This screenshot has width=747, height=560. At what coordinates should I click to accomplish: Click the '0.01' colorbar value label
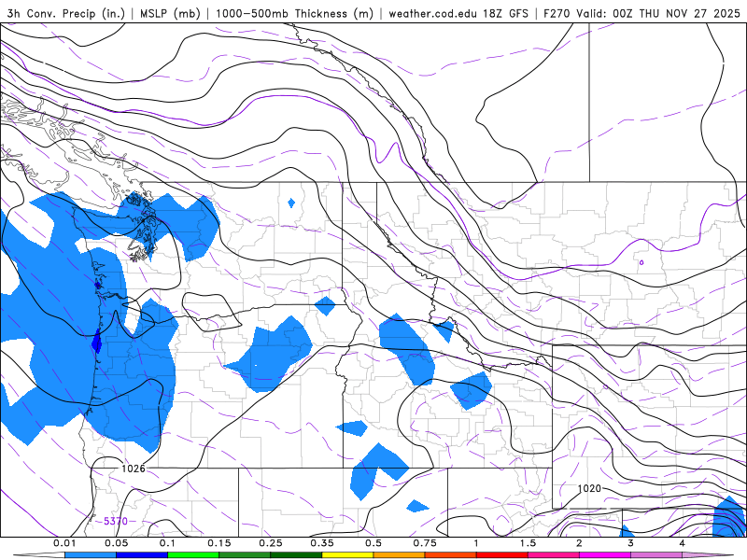pos(64,543)
